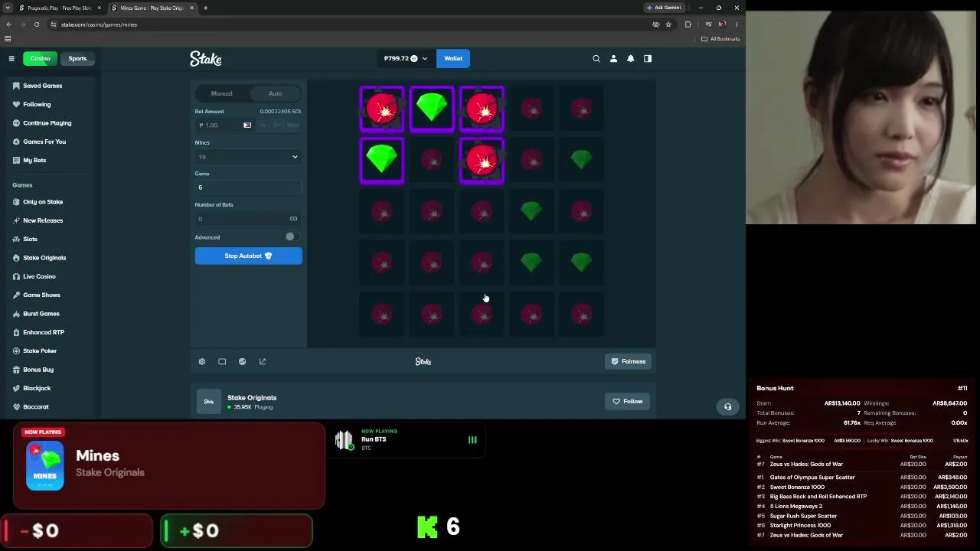980x551 pixels.
Task: Click the Stop Autobet button
Action: tap(248, 256)
